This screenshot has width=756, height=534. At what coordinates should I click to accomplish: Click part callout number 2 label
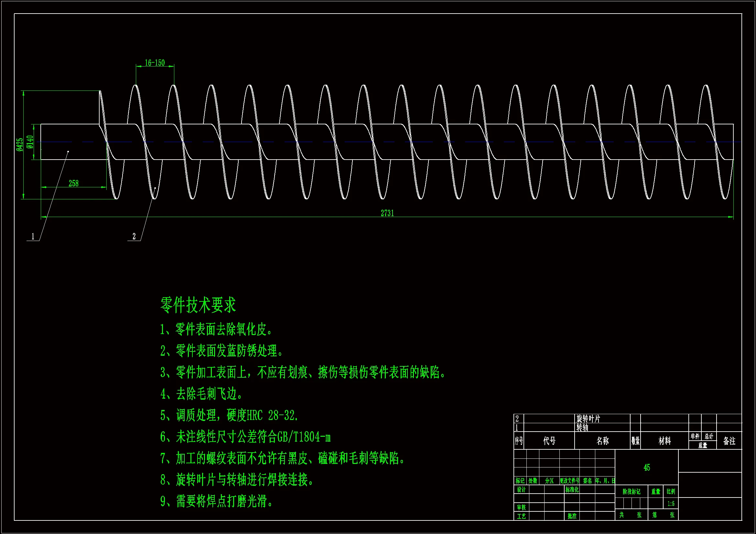click(134, 236)
